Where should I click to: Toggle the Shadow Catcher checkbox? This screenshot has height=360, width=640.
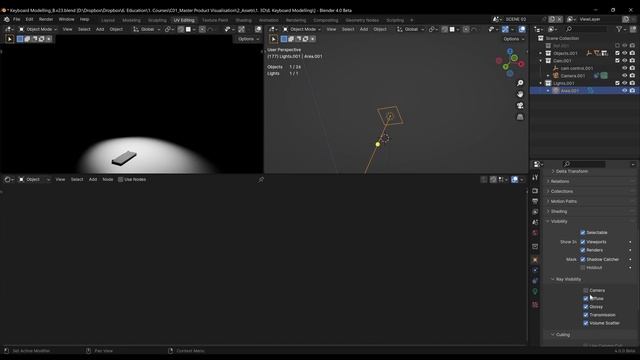(582, 259)
